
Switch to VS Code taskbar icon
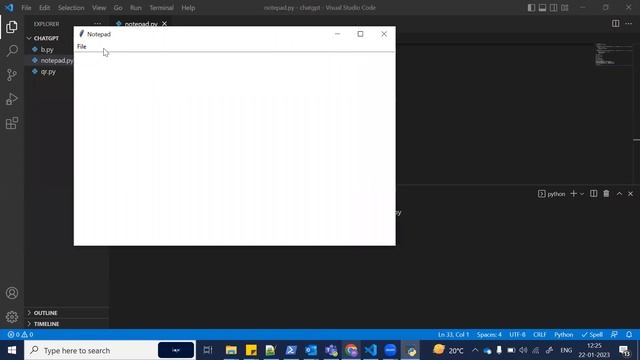point(371,350)
